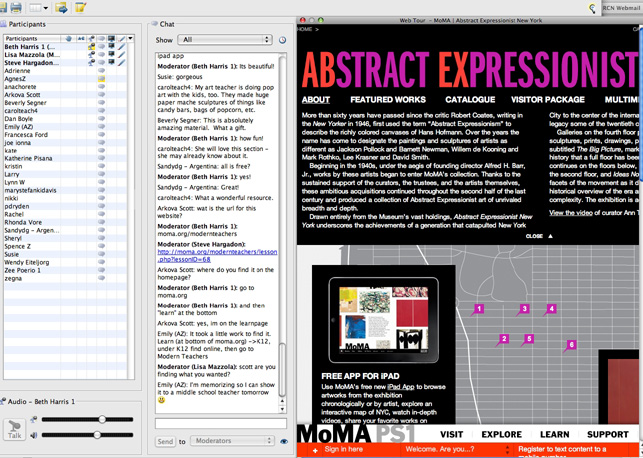Viewport: 643px width, 458px height.
Task: Click the open folder with arrow toolbar icon
Action: click(62, 7)
